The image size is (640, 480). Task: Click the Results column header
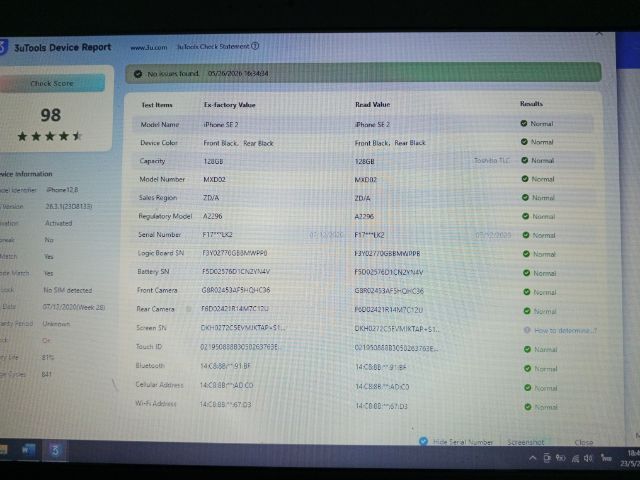click(x=531, y=104)
